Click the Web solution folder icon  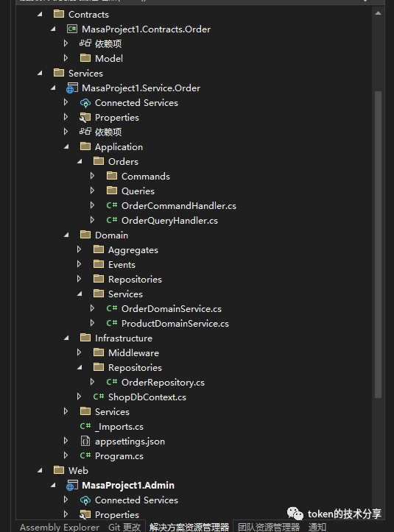[x=59, y=470]
